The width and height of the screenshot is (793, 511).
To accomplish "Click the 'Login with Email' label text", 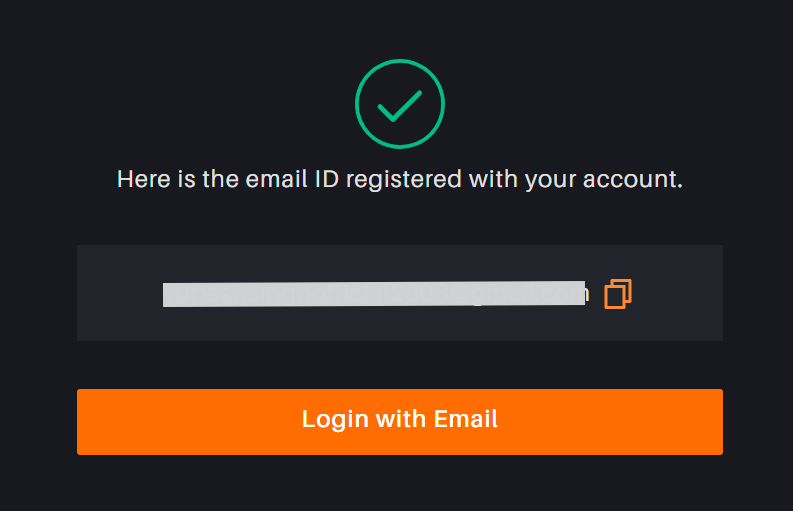I will [x=399, y=419].
